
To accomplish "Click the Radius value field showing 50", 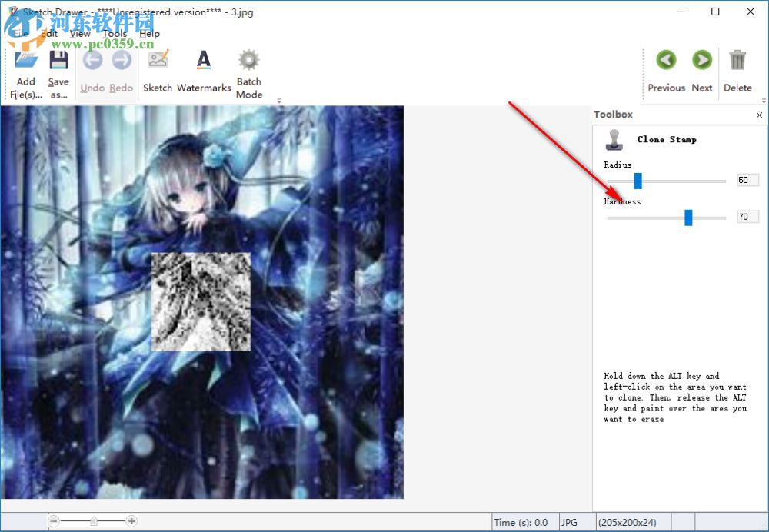I will point(747,179).
